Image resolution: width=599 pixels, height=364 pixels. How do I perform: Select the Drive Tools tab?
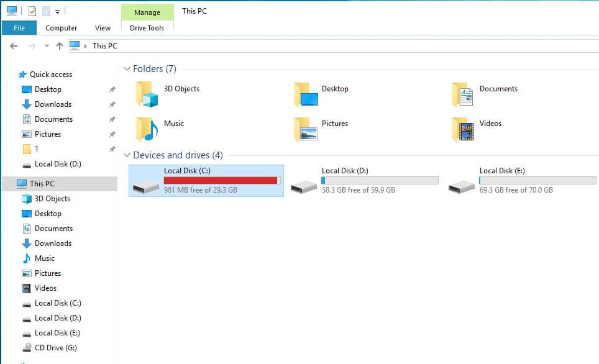[147, 28]
